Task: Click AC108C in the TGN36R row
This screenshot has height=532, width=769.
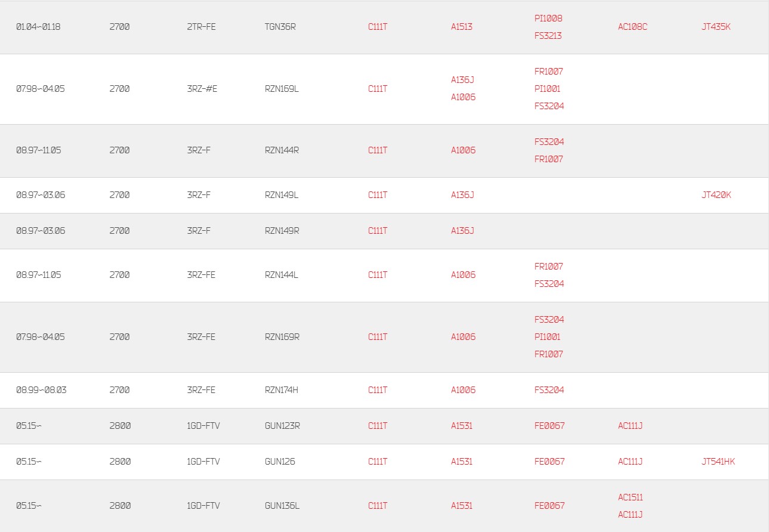Action: point(632,27)
